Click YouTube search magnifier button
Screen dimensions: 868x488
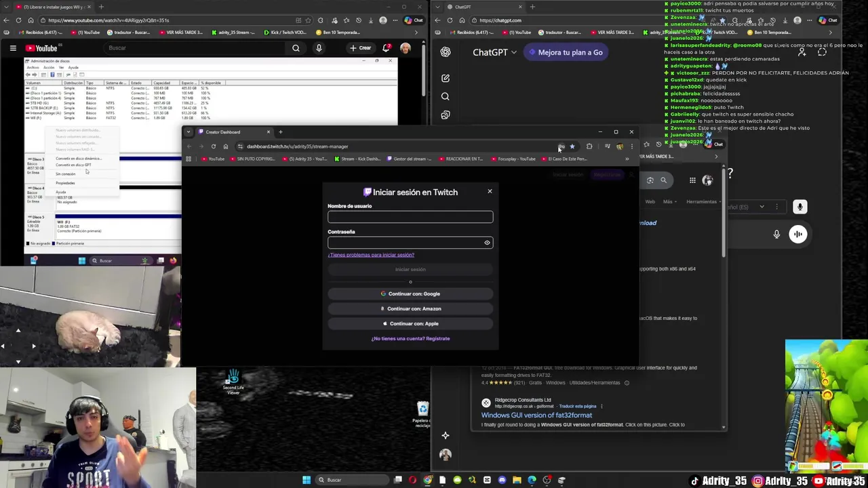tap(296, 48)
